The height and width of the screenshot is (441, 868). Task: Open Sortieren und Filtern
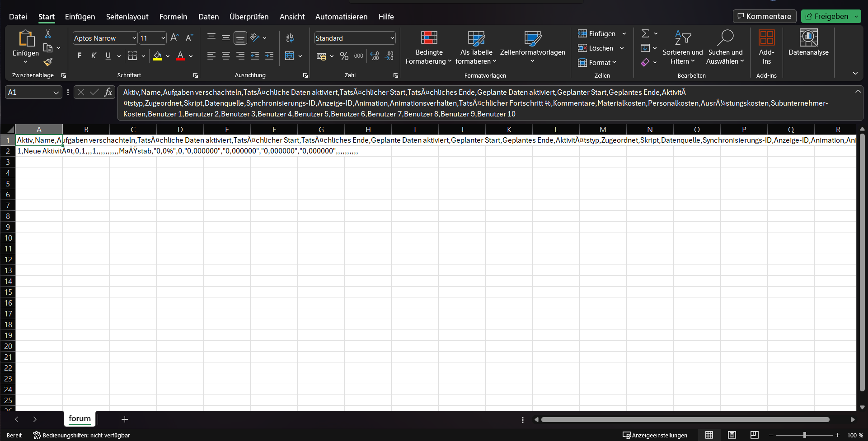[x=682, y=47]
